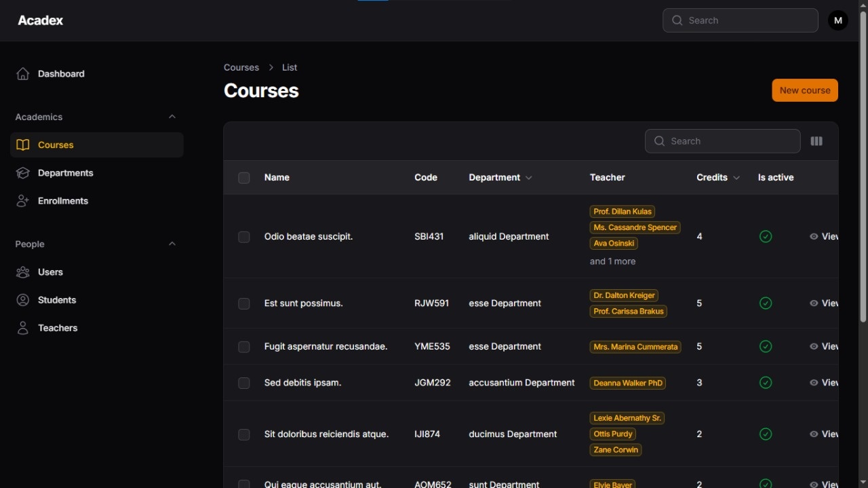Screen dimensions: 868x488
Task: Tick the select-all checkbox in table header
Action: pos(244,178)
